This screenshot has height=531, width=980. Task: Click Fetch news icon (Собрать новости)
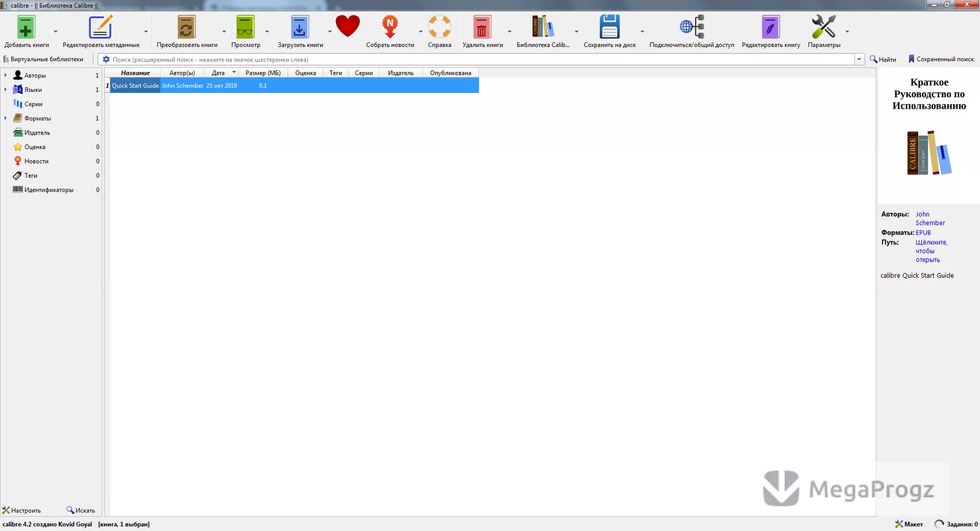(x=390, y=28)
